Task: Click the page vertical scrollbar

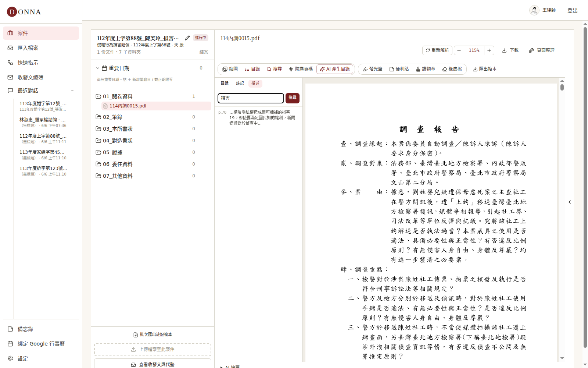Action: tap(585, 188)
